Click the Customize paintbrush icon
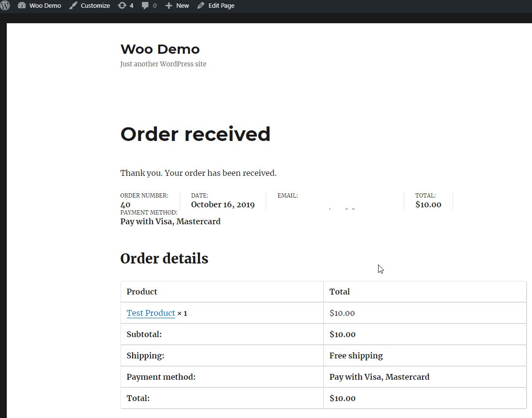 73,5
